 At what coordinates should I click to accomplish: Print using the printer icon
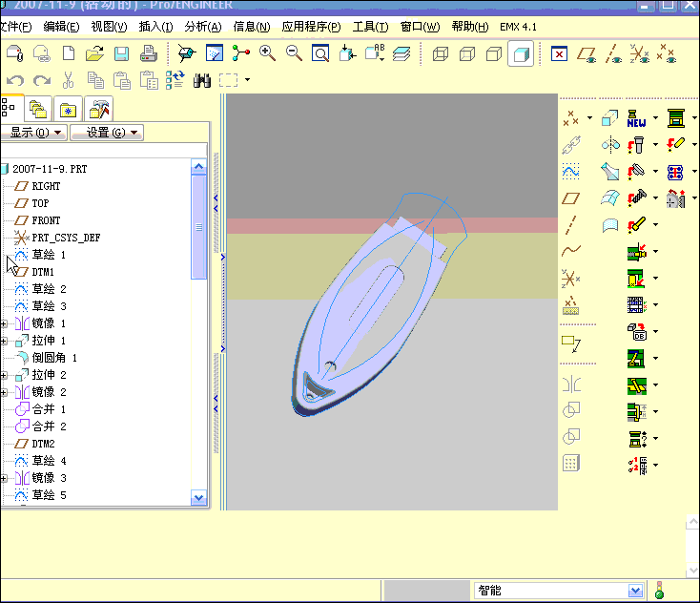(x=148, y=53)
